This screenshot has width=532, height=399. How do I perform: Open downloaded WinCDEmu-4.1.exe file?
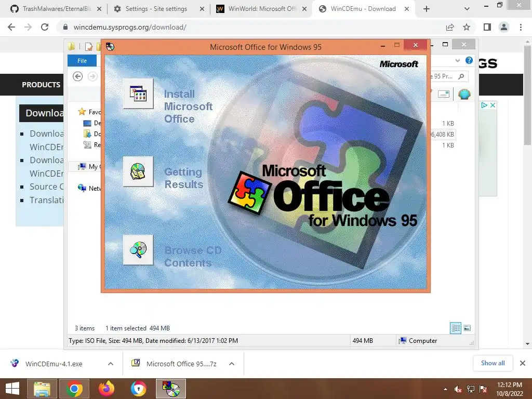(x=54, y=364)
